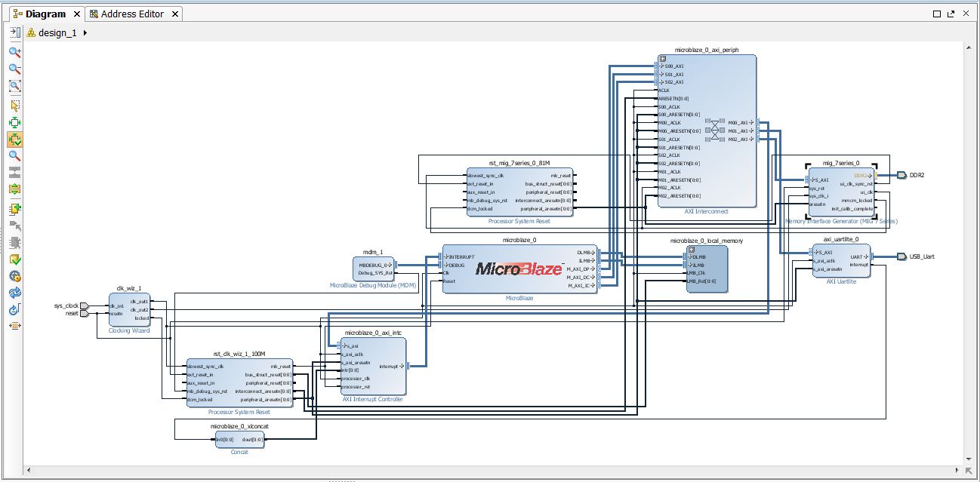
Task: Expand the microblaze_0_axi_periph block plus
Action: 662,58
